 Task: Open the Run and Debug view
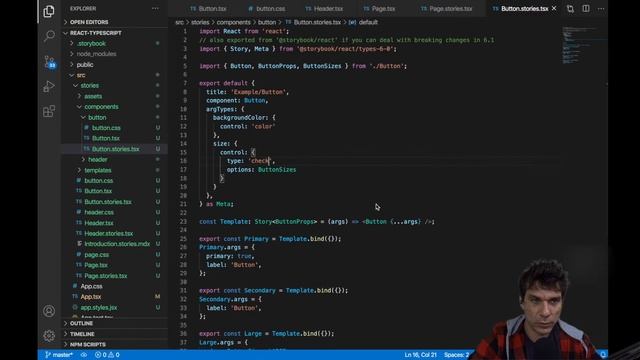tap(49, 87)
